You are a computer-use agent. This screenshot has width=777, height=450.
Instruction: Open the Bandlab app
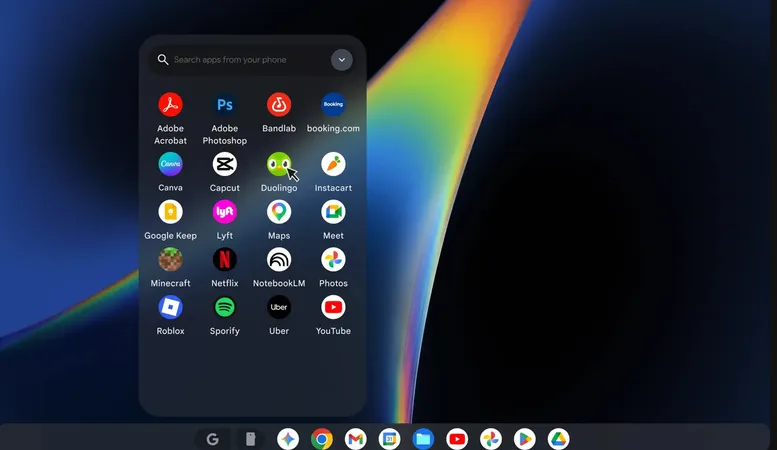tap(279, 105)
